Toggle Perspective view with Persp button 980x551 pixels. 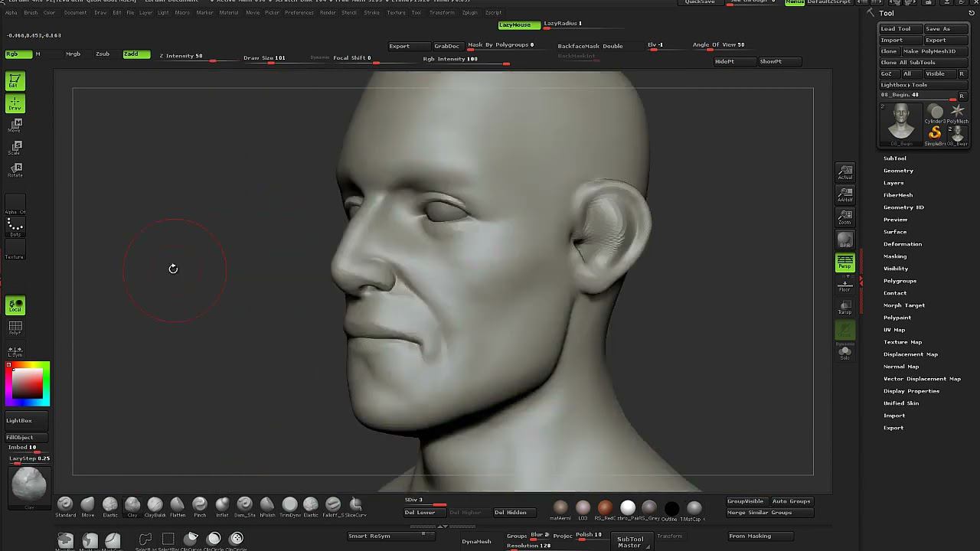tap(844, 262)
